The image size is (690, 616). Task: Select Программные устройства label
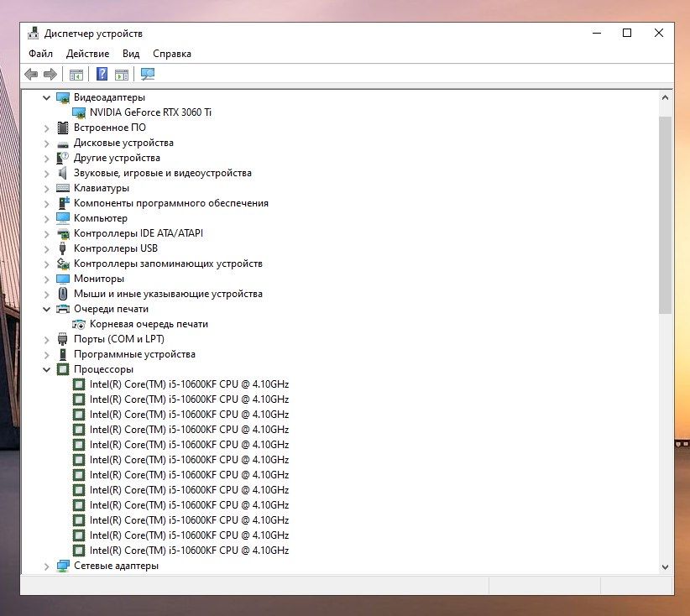(134, 354)
